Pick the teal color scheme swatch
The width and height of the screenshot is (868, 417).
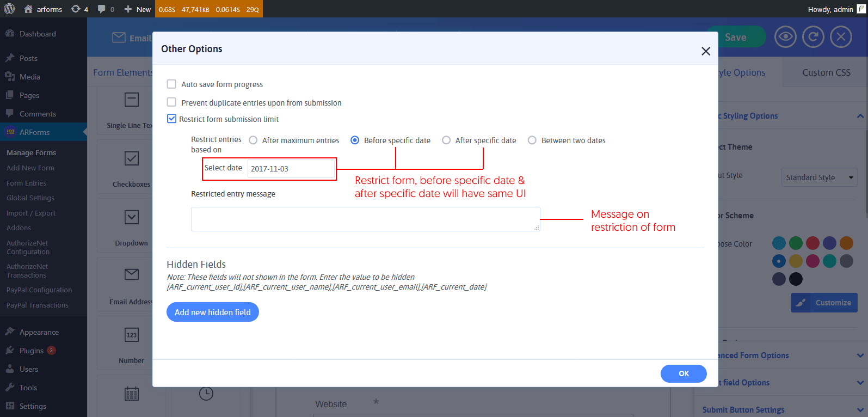point(829,261)
